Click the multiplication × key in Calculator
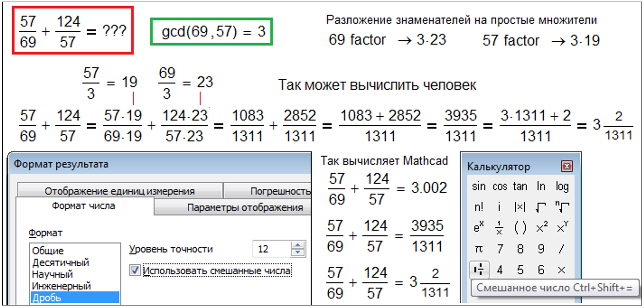644x308 pixels. tap(562, 270)
